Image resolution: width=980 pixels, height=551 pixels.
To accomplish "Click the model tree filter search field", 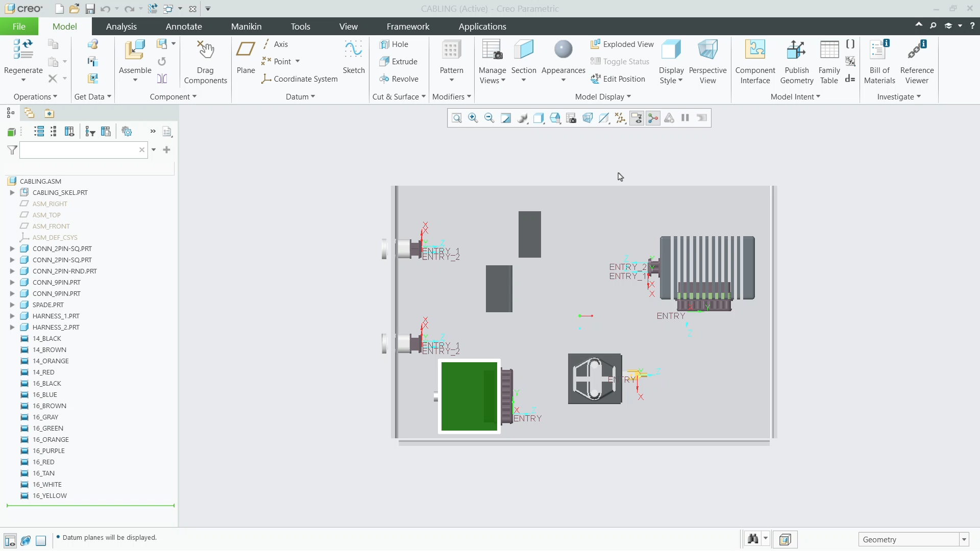I will [84, 150].
